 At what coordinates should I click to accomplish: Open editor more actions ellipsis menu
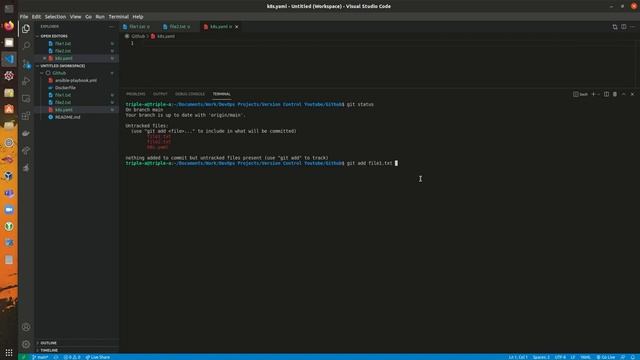(632, 27)
